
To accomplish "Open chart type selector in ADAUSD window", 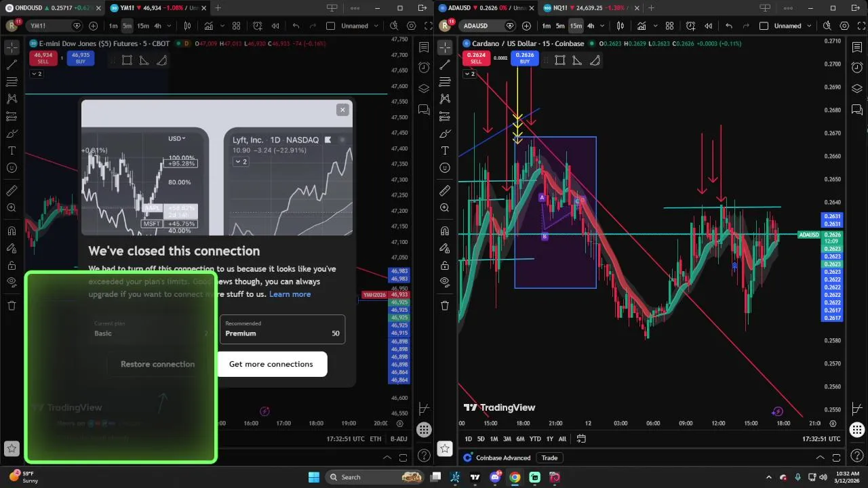I will [620, 26].
